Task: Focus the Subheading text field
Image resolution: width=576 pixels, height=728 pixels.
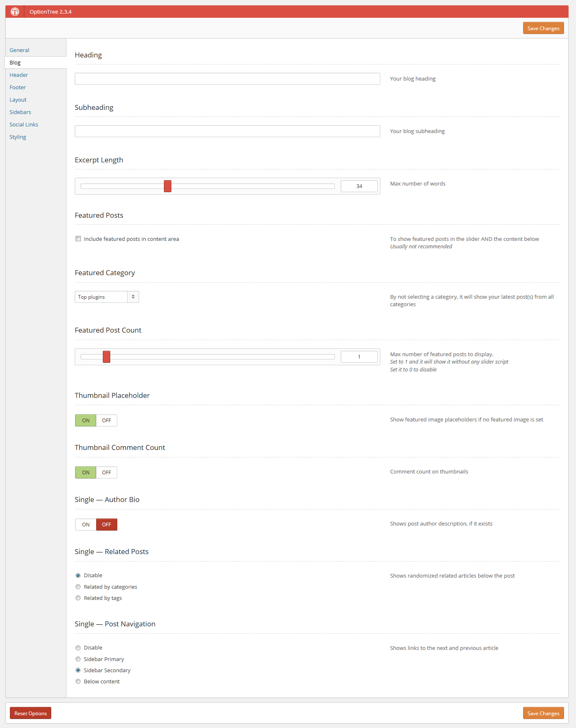Action: click(228, 131)
